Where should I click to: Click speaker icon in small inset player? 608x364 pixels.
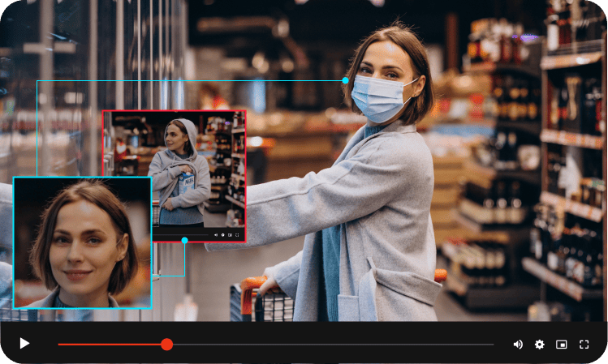click(216, 234)
